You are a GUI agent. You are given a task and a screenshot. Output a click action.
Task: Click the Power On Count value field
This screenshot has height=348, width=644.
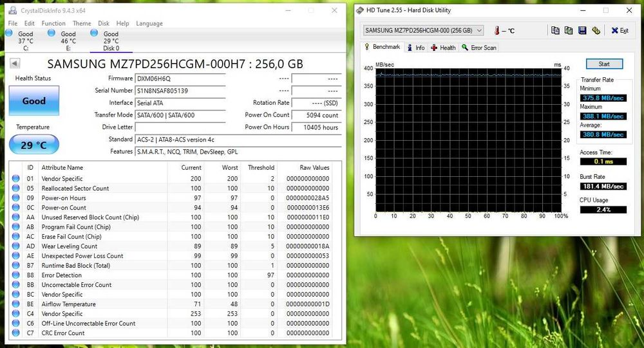tap(316, 115)
